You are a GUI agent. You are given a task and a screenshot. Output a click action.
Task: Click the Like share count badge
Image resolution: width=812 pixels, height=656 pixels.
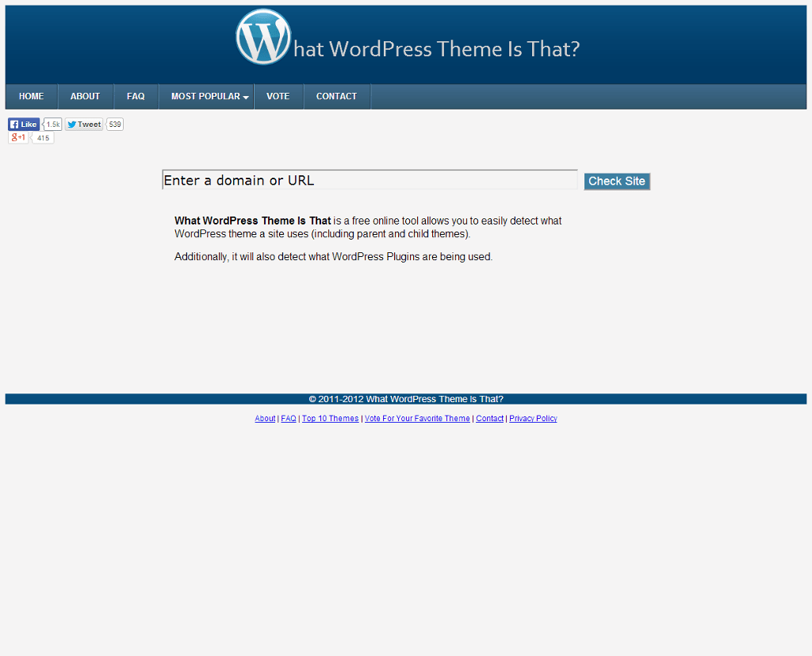52,124
